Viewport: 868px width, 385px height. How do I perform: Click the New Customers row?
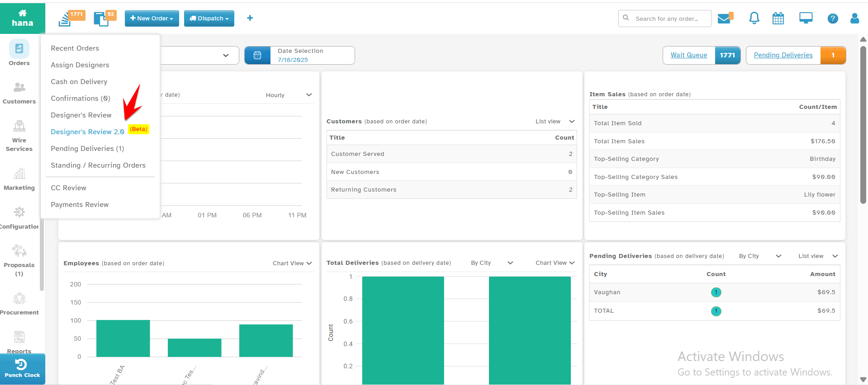tap(451, 172)
